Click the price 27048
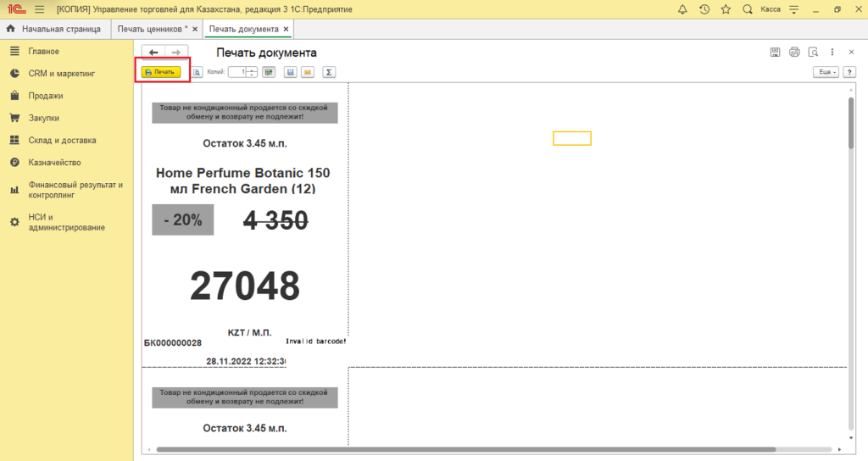The height and width of the screenshot is (461, 868). (x=245, y=286)
